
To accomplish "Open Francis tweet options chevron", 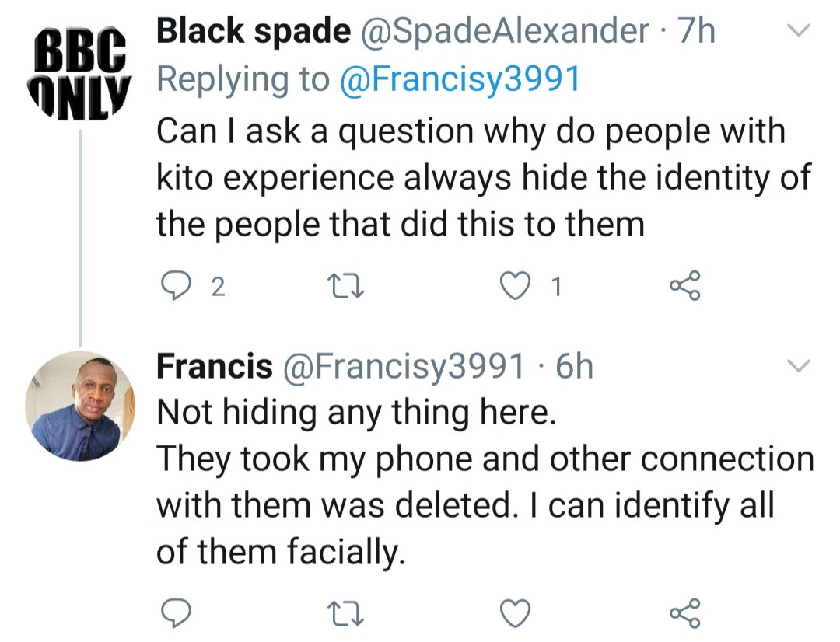I will point(799,365).
